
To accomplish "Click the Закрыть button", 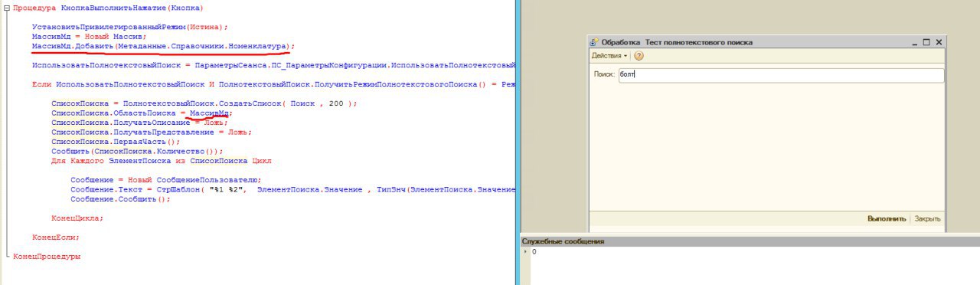I will (x=927, y=219).
